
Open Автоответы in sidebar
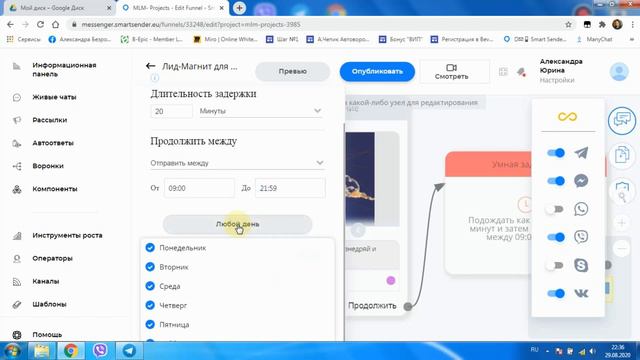(53, 143)
